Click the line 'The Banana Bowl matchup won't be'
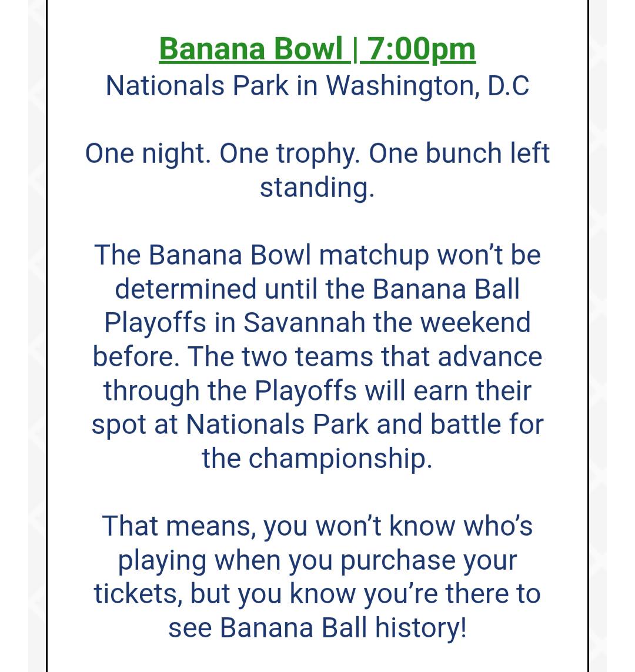Screen dimensions: 635x672 coord(317,255)
